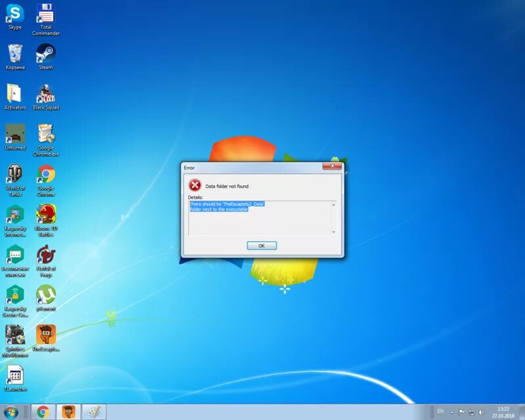Viewport: 525px width, 420px height.
Task: Click inside the Details text box
Action: click(x=259, y=218)
